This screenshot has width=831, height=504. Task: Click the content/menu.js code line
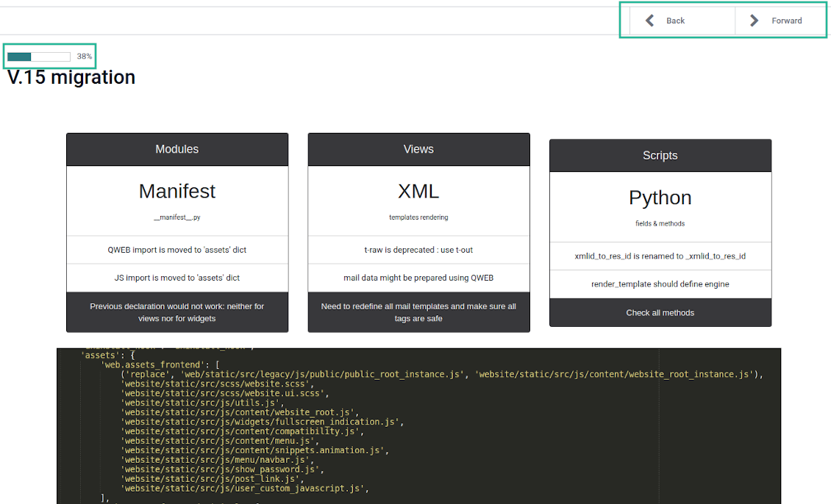220,441
